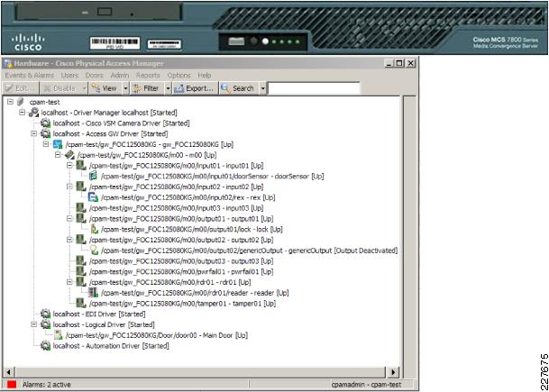Click 'cpamadmin - cpam-test' status text
Image resolution: width=549 pixels, height=392 pixels.
[x=366, y=385]
